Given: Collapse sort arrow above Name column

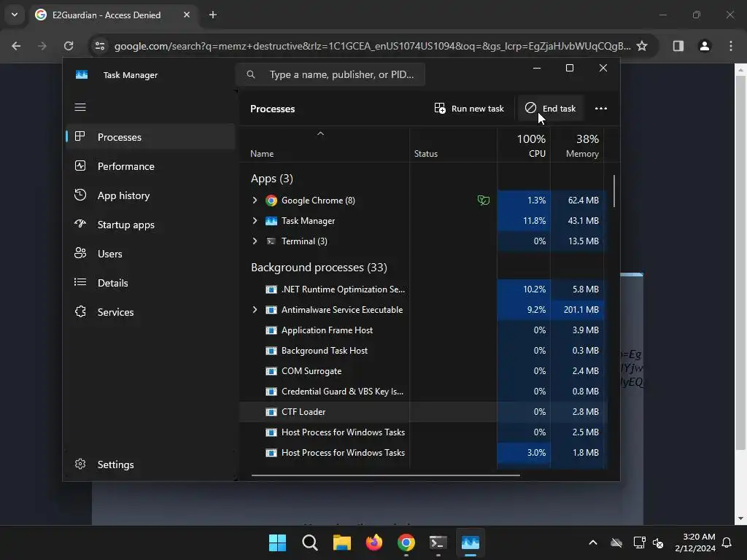Looking at the screenshot, I should (x=321, y=134).
